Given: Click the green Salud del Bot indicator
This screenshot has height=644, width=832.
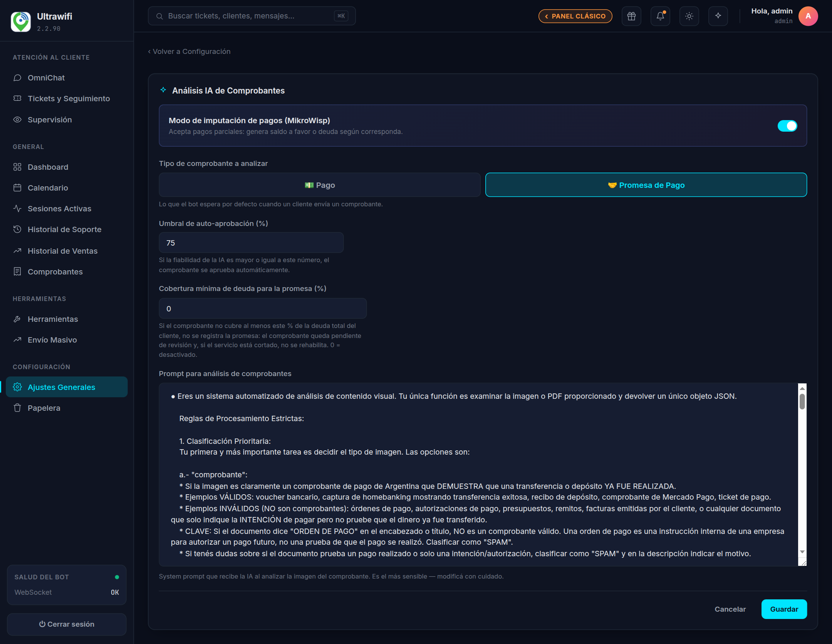Looking at the screenshot, I should (117, 577).
